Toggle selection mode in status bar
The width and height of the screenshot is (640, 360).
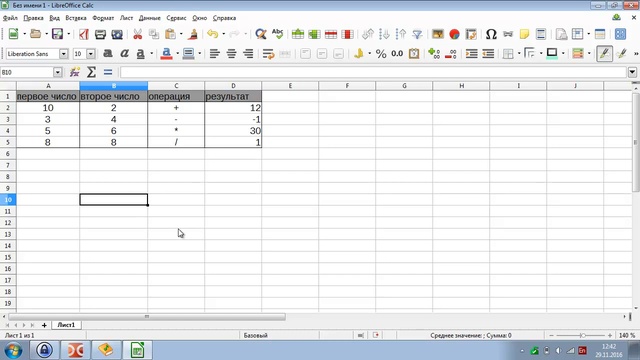point(360,335)
